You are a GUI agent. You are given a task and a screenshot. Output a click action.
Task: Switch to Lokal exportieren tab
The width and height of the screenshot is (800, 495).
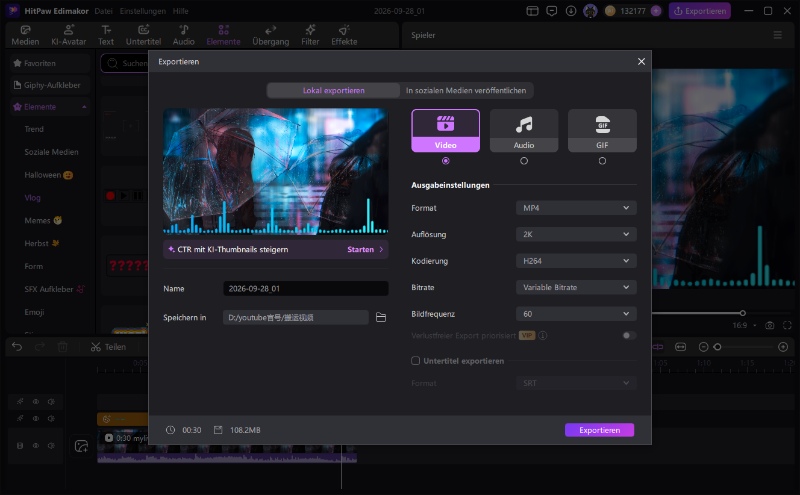[334, 90]
